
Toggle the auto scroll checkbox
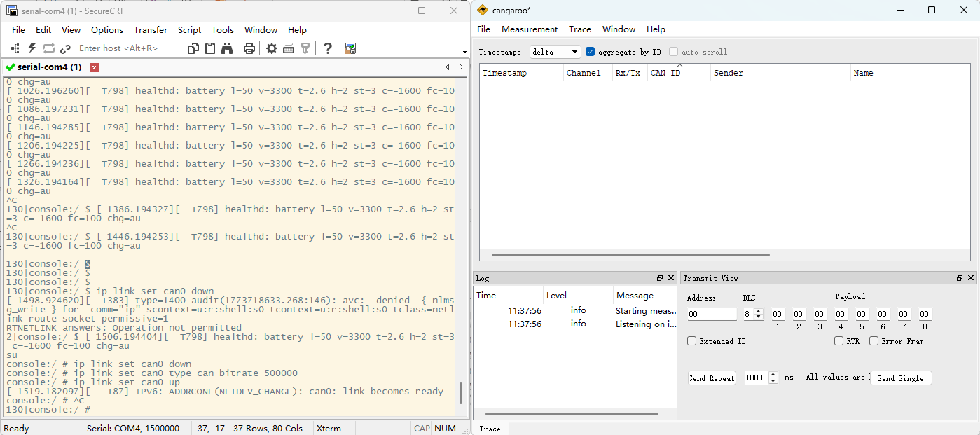[x=673, y=52]
